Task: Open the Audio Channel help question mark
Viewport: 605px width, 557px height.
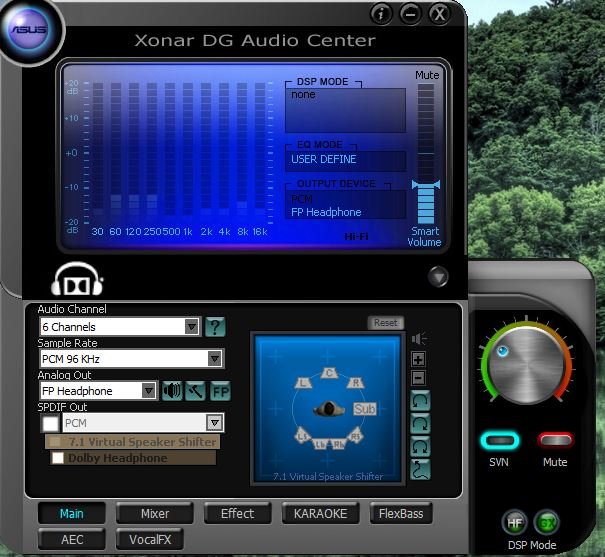Action: pos(215,327)
